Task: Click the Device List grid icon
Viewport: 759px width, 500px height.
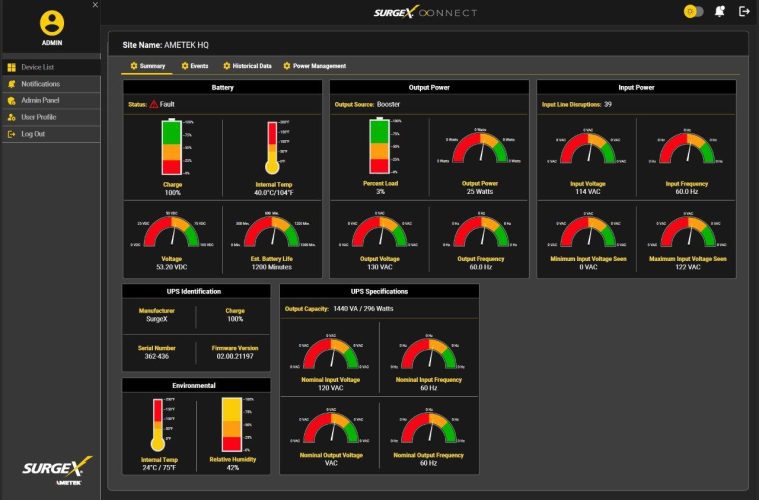Action: [12, 67]
